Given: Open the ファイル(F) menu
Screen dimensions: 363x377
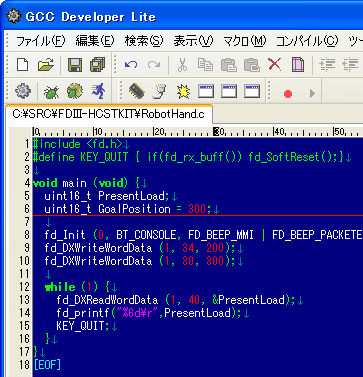Looking at the screenshot, I should pos(40,41).
